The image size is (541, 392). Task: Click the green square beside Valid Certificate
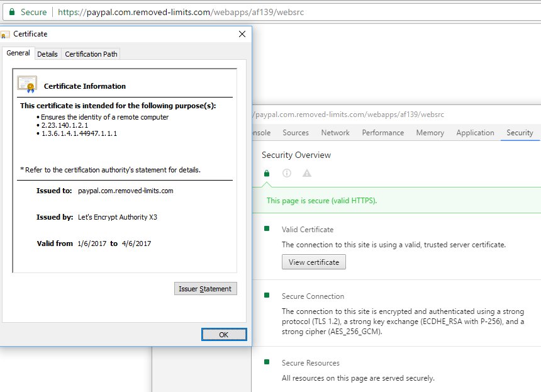pos(267,228)
